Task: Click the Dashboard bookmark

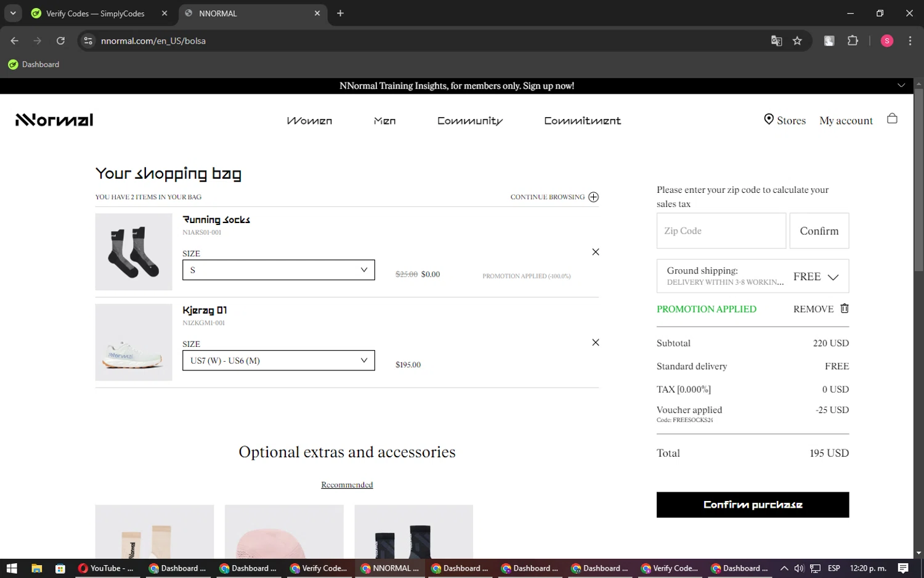Action: [34, 64]
